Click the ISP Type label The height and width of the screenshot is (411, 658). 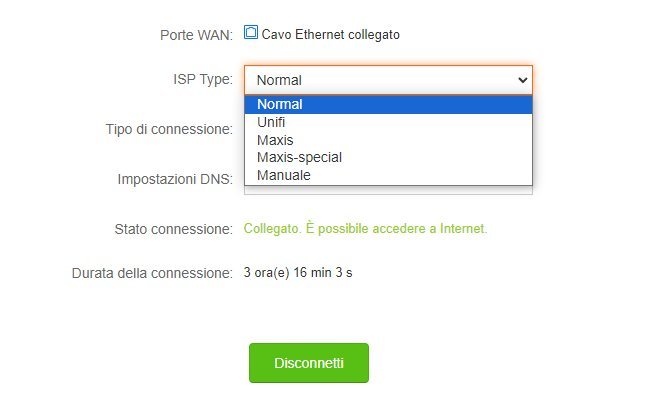click(x=202, y=79)
